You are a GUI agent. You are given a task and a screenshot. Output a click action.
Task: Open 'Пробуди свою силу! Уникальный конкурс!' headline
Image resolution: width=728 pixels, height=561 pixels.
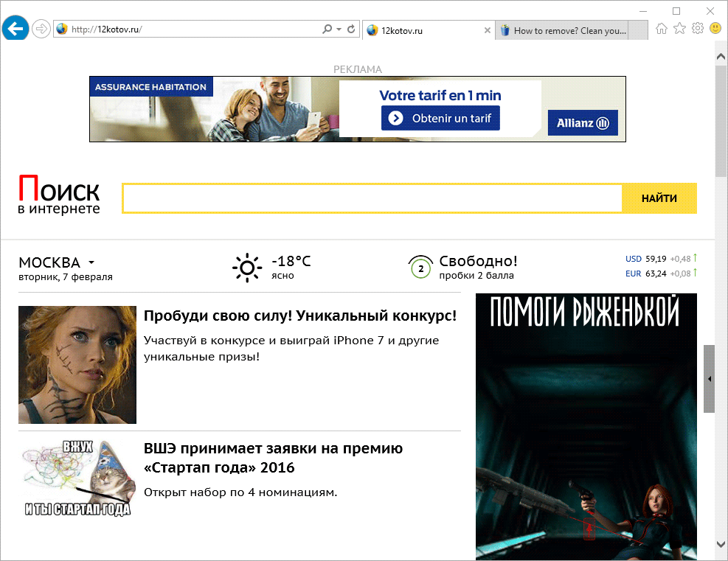click(x=300, y=316)
